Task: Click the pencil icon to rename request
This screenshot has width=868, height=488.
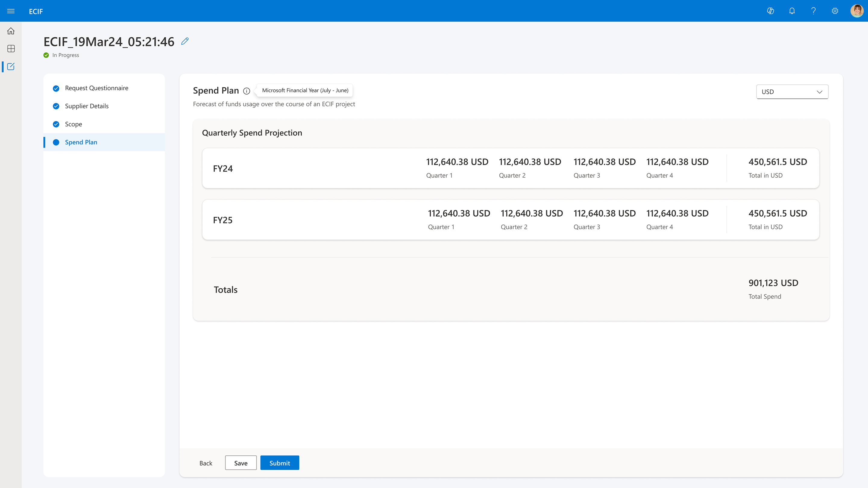Action: (185, 42)
